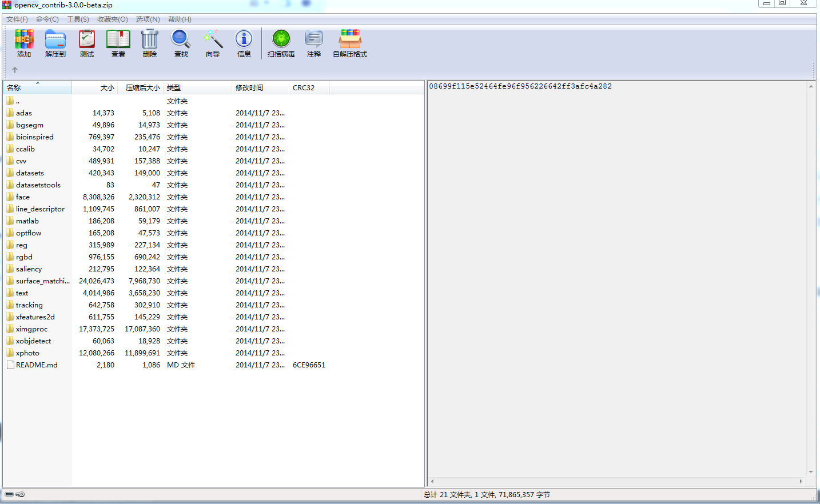Click the comment pane scroll-left arrow
The width and height of the screenshot is (820, 504).
pyautogui.click(x=432, y=482)
